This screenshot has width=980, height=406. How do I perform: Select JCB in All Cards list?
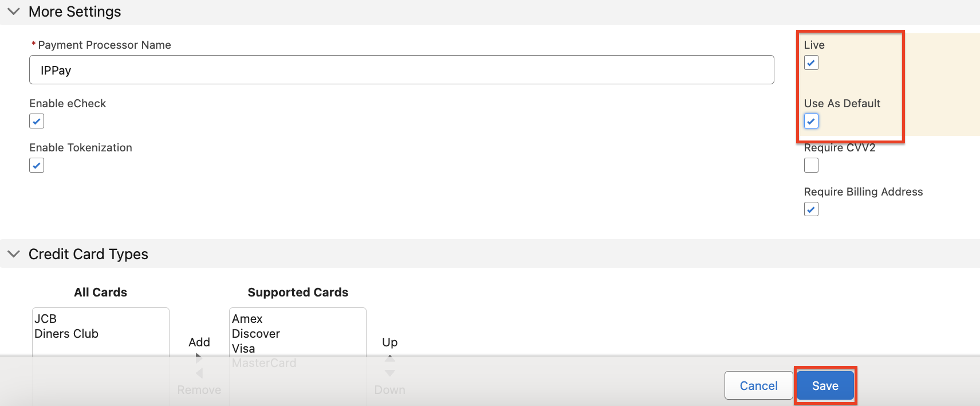46,319
